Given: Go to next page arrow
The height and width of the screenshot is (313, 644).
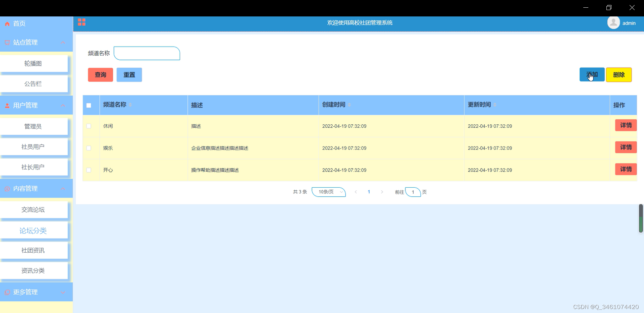Looking at the screenshot, I should coord(382,192).
